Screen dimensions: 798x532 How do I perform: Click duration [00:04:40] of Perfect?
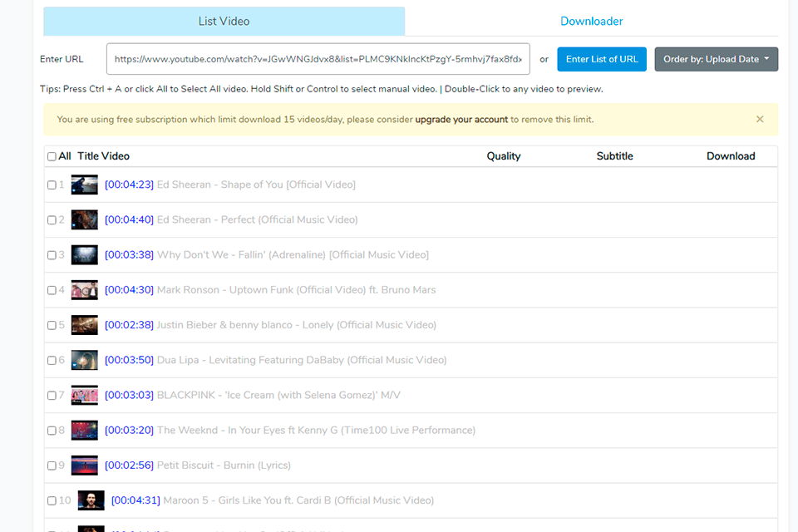130,220
